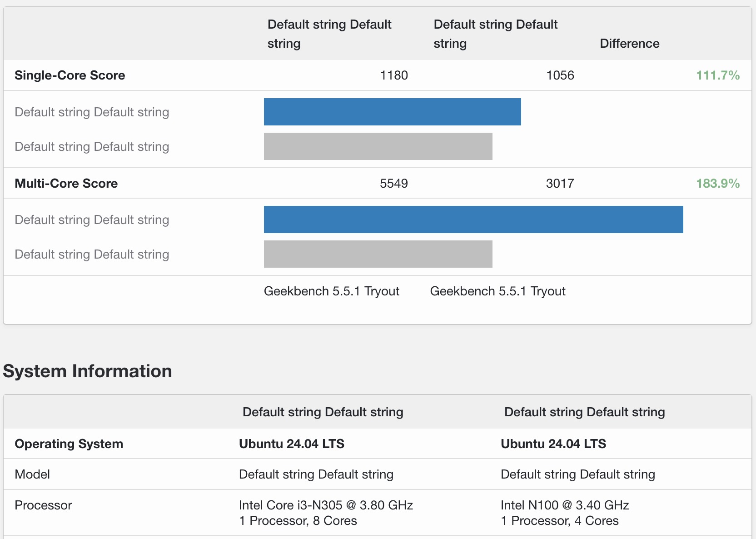This screenshot has width=756, height=539.
Task: Click the Multi-Core score value 3017
Action: pos(560,184)
